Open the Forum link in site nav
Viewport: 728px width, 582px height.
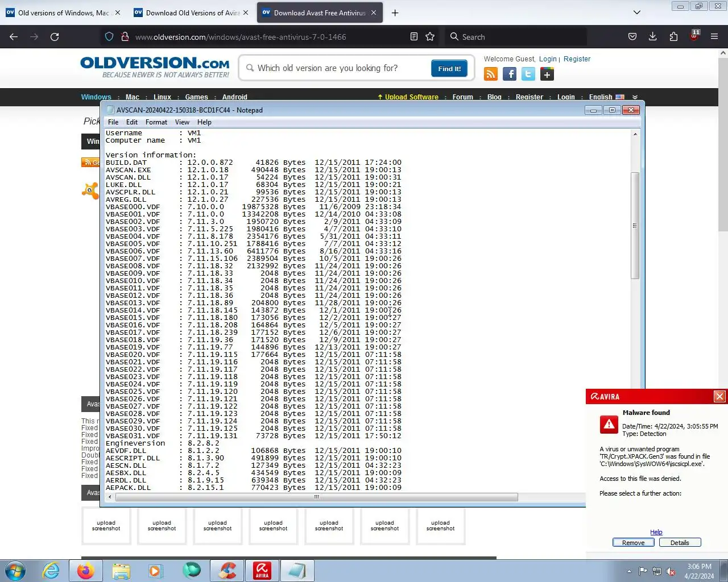click(463, 97)
